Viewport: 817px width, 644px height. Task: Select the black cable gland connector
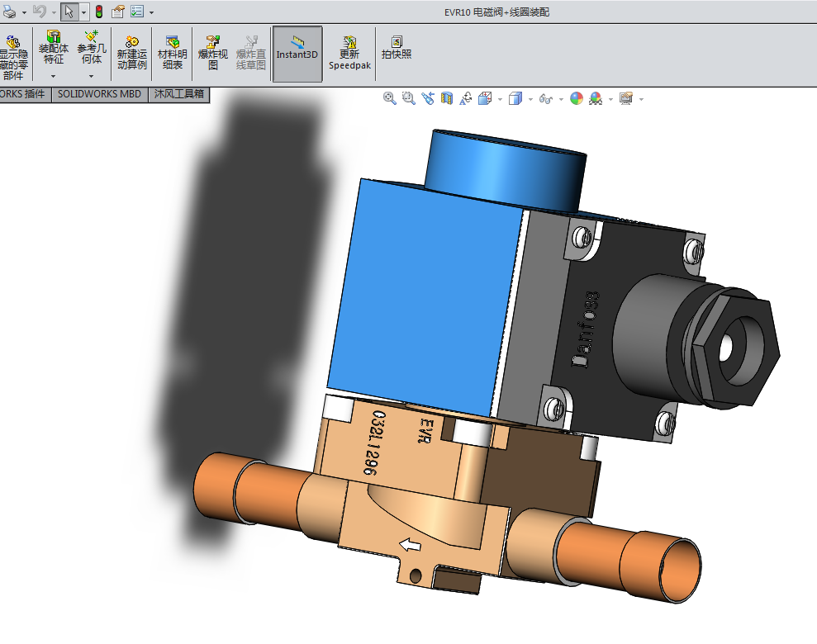pyautogui.click(x=698, y=343)
